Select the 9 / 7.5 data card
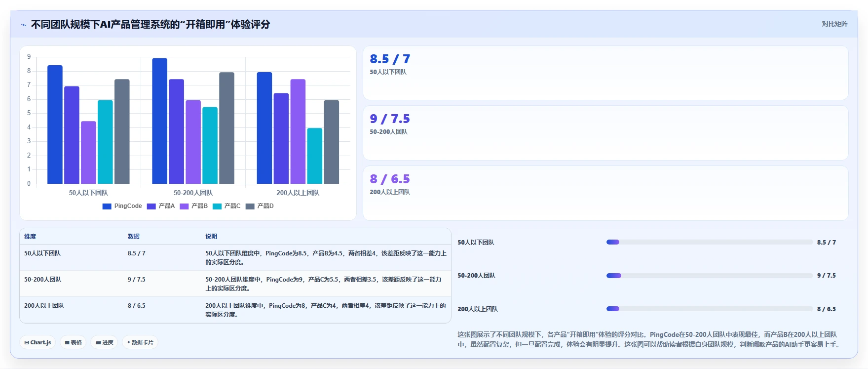This screenshot has width=868, height=369. (x=605, y=133)
